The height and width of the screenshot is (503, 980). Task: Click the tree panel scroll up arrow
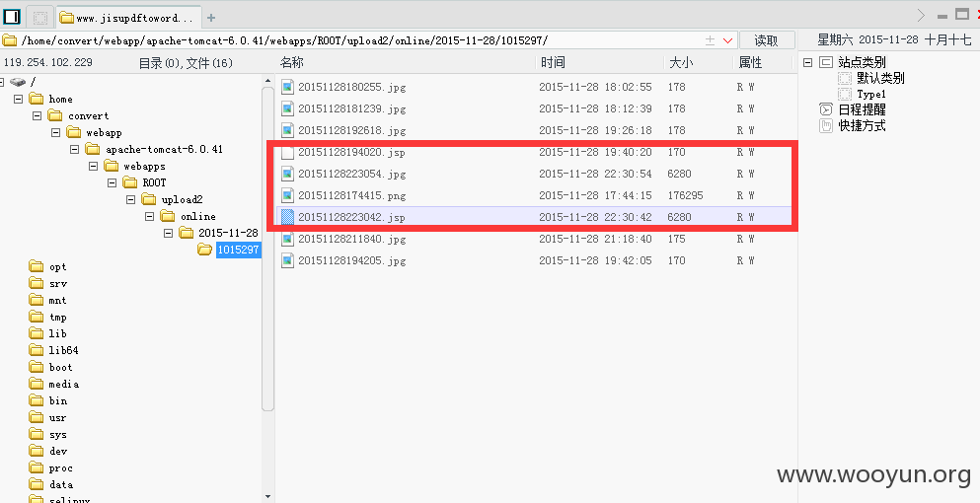coord(268,81)
